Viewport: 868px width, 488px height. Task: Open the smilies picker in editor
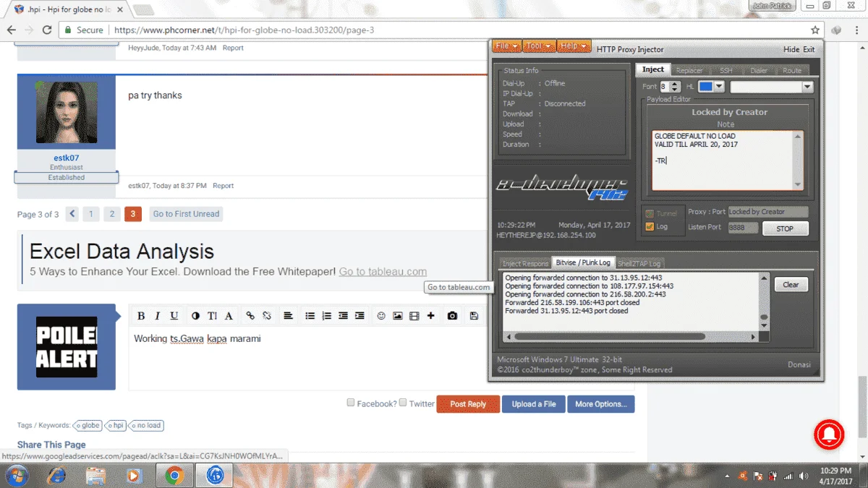point(381,316)
